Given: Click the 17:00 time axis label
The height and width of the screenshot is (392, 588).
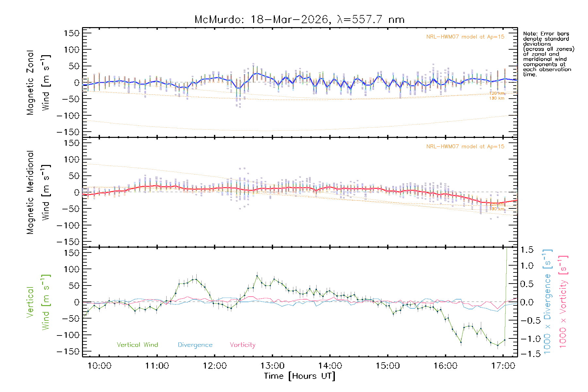Looking at the screenshot, I should point(503,366).
